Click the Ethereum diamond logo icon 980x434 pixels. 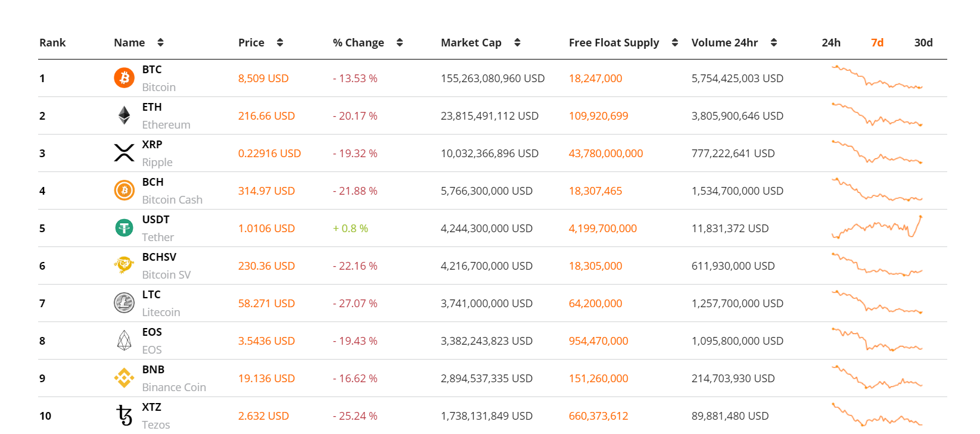(x=124, y=115)
